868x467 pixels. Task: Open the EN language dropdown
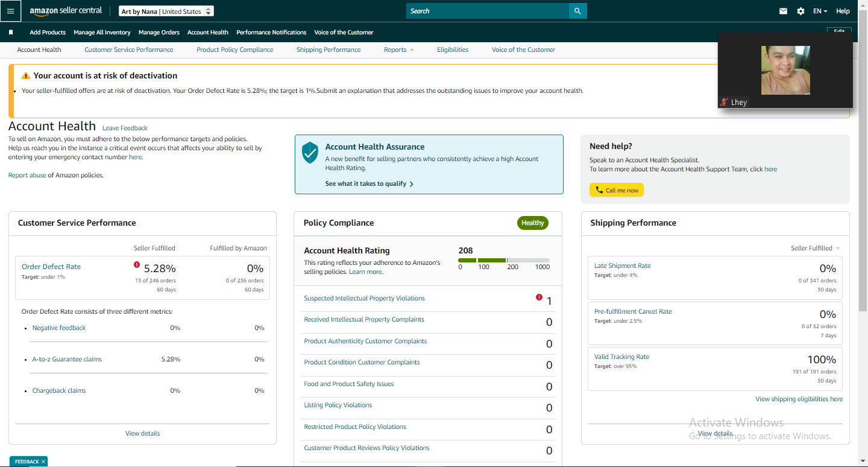click(x=820, y=11)
